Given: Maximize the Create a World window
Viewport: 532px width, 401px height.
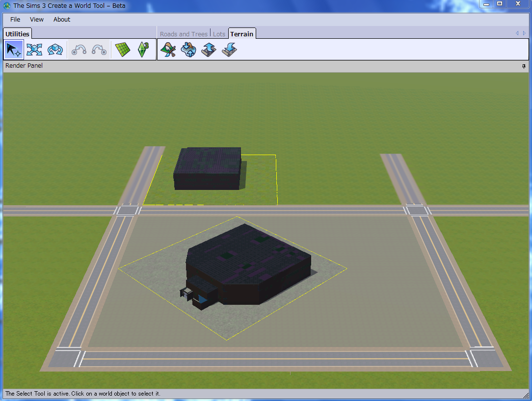Looking at the screenshot, I should (500, 4).
